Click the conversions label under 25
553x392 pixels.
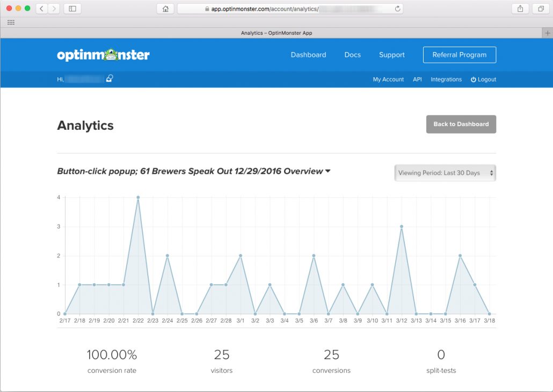pyautogui.click(x=331, y=371)
